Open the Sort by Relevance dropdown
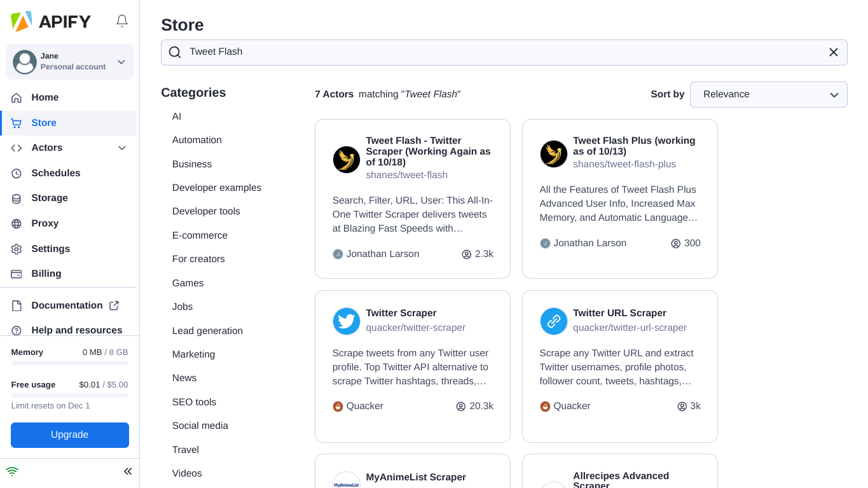Image resolution: width=868 pixels, height=488 pixels. click(x=768, y=94)
